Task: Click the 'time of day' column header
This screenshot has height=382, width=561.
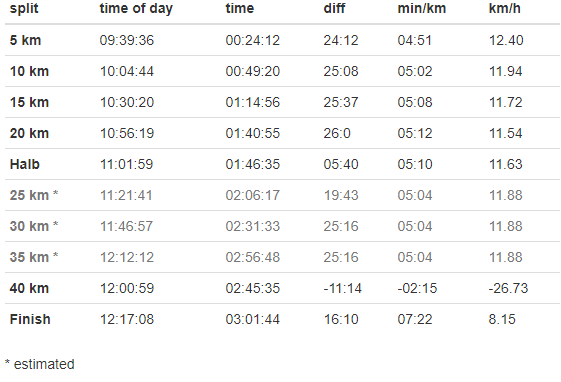Action: pyautogui.click(x=136, y=8)
